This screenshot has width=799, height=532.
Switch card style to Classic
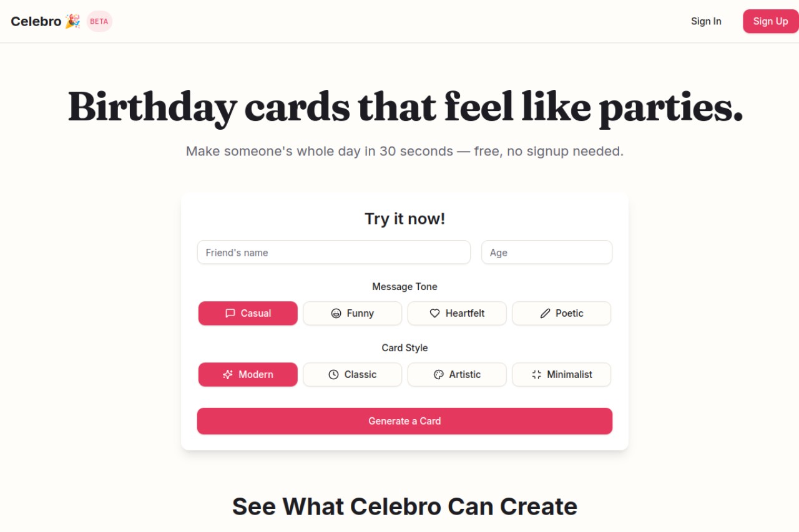[353, 374]
